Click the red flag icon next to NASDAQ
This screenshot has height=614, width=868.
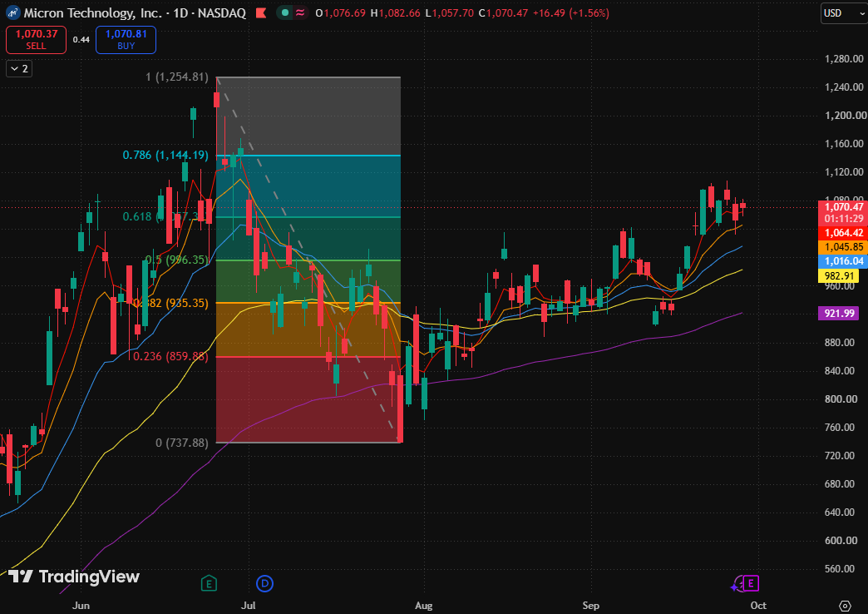coord(261,12)
